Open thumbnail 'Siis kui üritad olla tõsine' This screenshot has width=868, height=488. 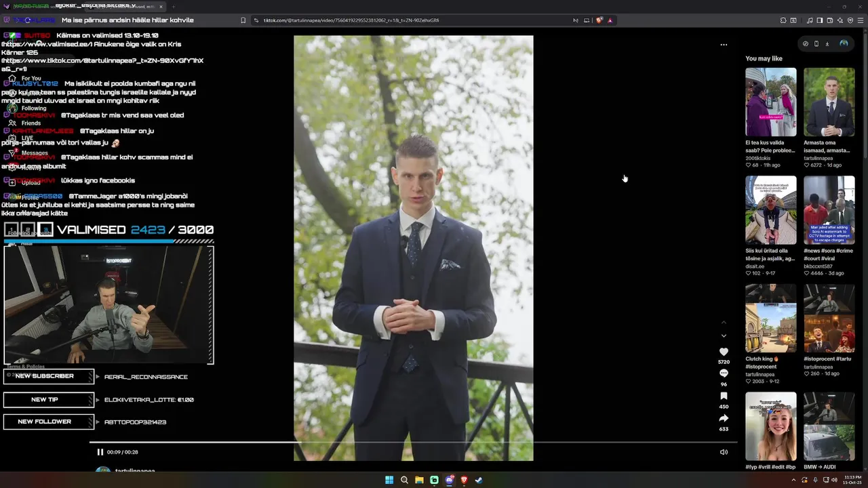pyautogui.click(x=771, y=210)
